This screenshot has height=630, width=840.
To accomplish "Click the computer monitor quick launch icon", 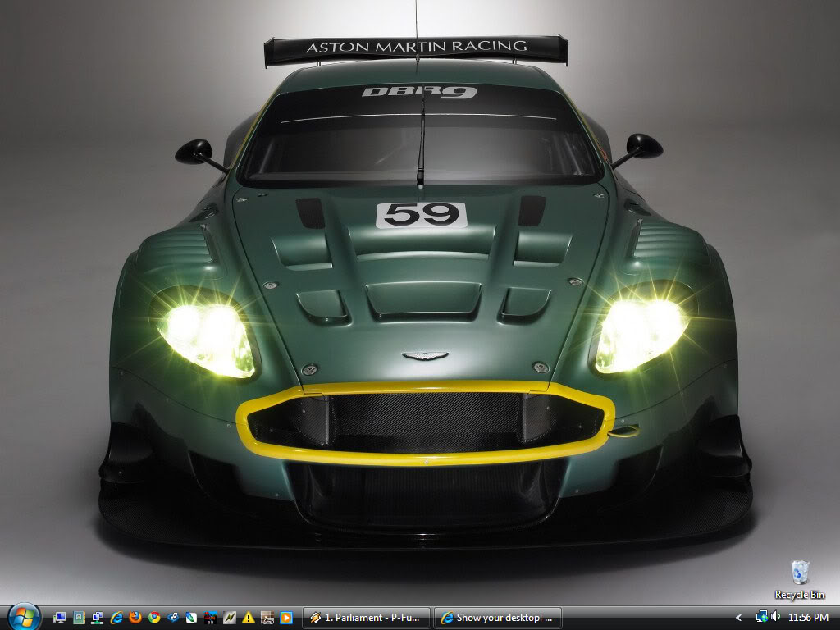I will [x=60, y=618].
